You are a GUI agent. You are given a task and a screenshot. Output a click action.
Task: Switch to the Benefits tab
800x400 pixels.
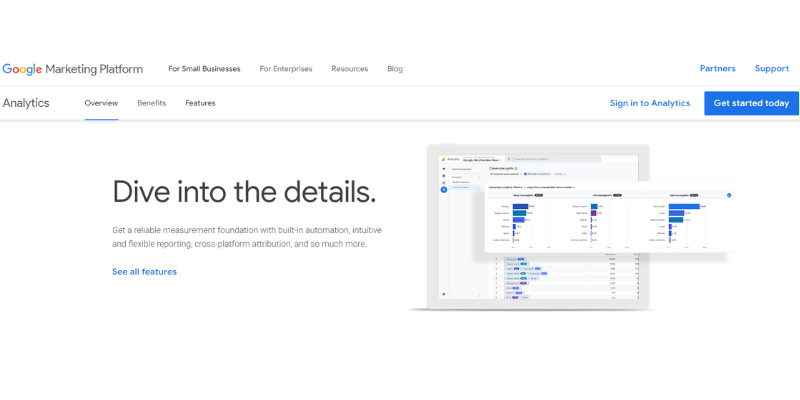152,103
